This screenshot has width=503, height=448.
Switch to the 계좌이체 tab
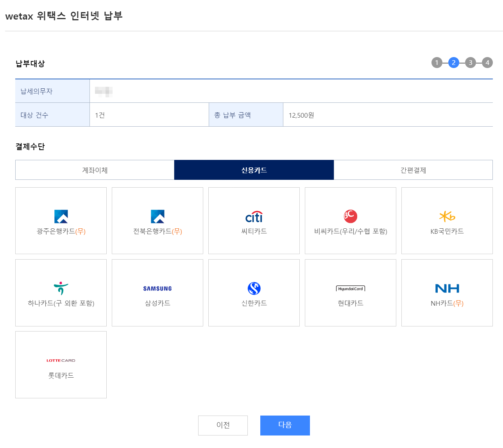coord(95,170)
